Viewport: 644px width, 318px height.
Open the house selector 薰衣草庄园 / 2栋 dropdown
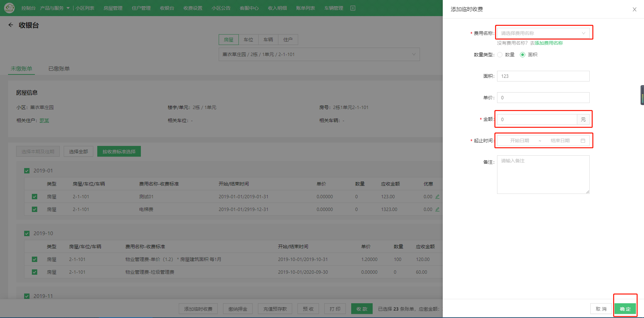(319, 54)
